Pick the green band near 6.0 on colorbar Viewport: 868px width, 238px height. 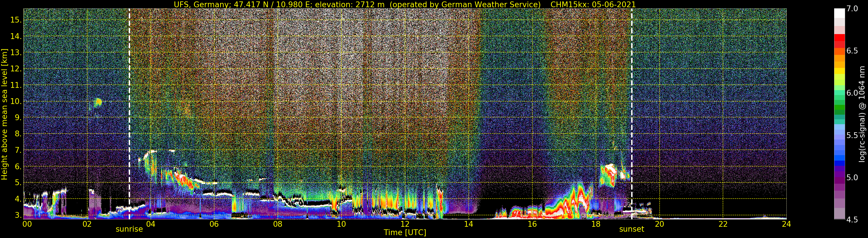[x=839, y=98]
